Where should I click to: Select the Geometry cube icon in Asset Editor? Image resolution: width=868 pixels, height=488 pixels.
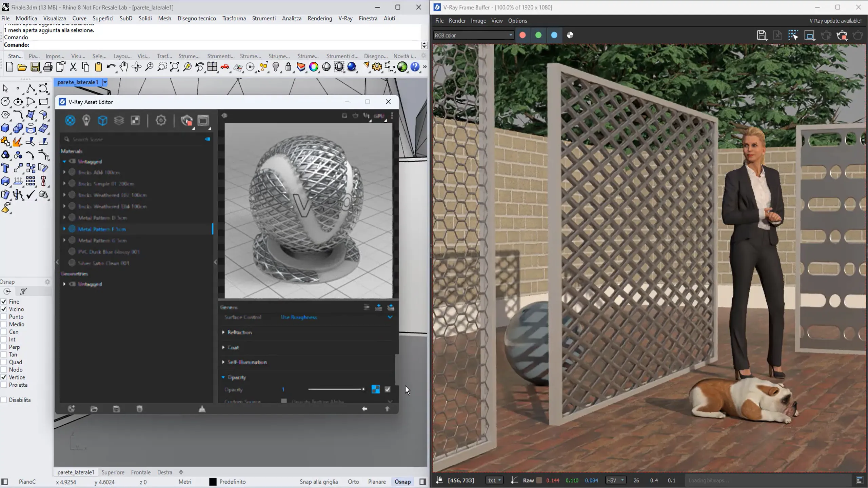102,120
